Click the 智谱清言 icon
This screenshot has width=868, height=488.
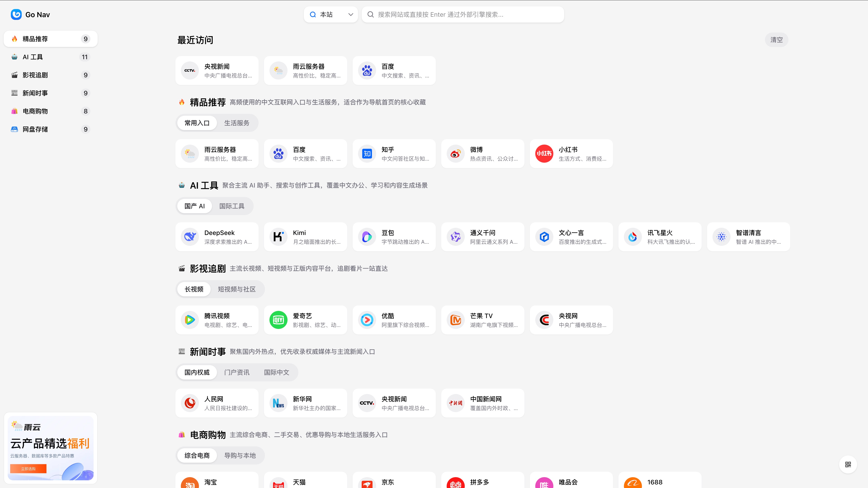coord(722,237)
